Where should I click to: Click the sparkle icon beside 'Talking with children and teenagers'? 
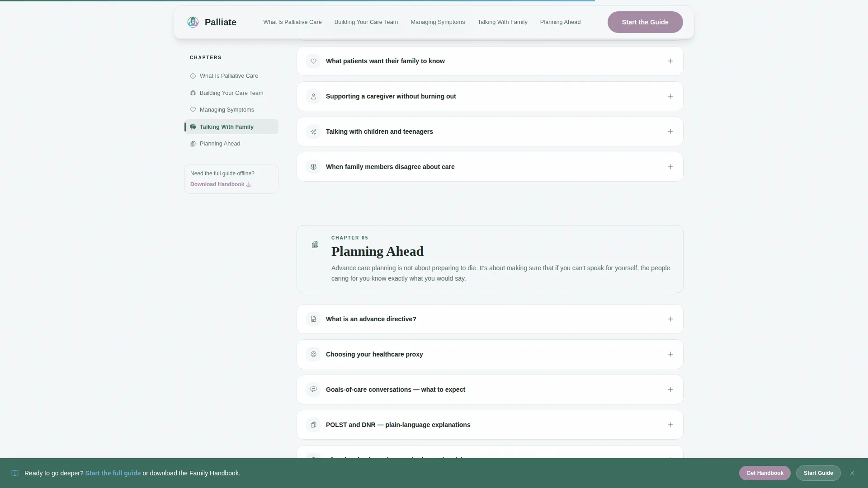point(313,131)
